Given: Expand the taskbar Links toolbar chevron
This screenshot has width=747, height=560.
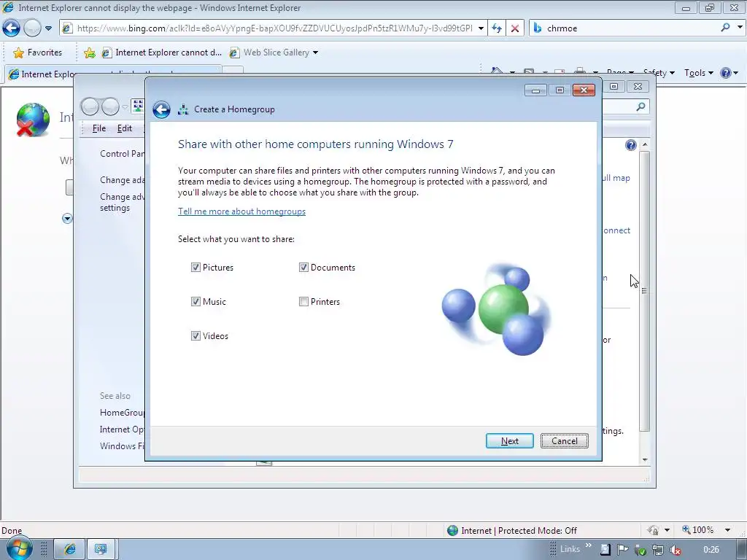Looking at the screenshot, I should click(589, 545).
